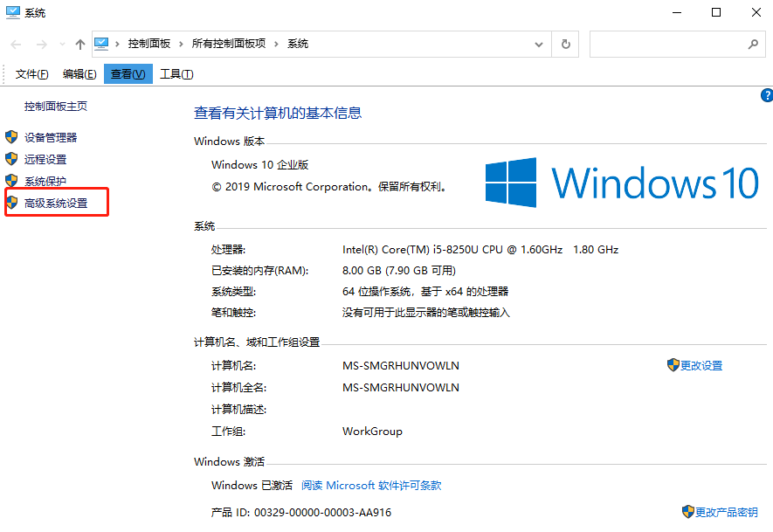Open the 编辑(E) menu
Viewport: 773px width, 532px height.
click(x=79, y=74)
